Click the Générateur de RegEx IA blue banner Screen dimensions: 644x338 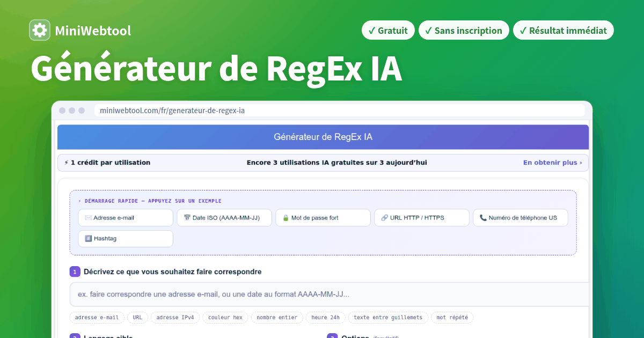[x=323, y=137]
